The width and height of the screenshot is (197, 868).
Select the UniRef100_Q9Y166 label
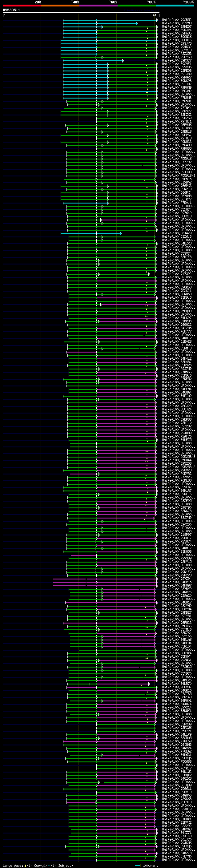tap(177, 636)
